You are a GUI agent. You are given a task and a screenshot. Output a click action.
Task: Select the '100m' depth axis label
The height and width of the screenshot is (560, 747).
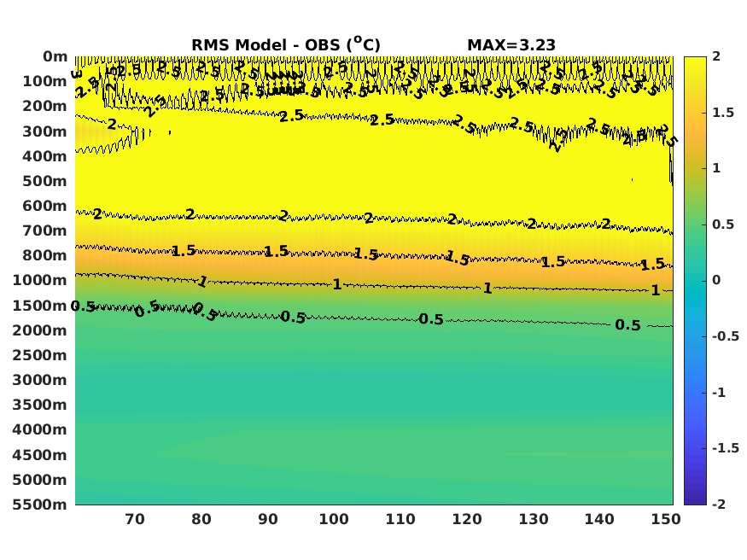44,81
